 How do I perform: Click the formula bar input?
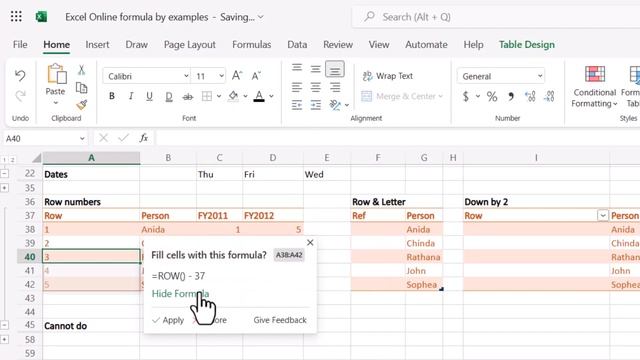pyautogui.click(x=398, y=138)
